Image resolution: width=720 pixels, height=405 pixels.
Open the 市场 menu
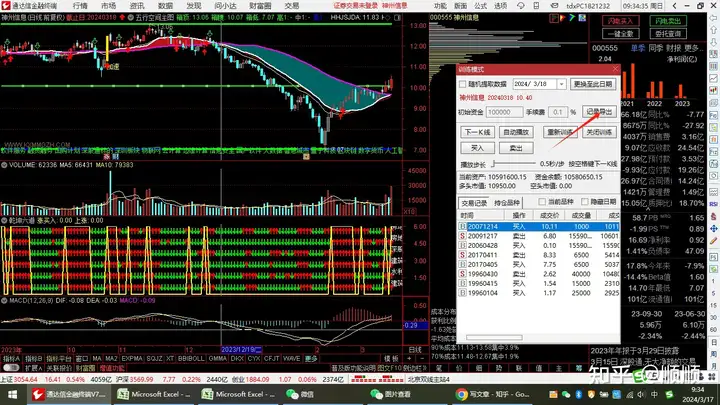pos(108,6)
